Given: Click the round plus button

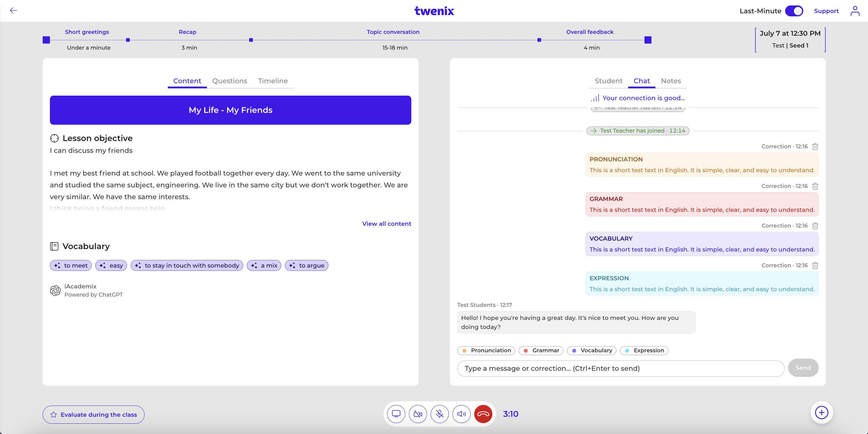Looking at the screenshot, I should tap(821, 413).
